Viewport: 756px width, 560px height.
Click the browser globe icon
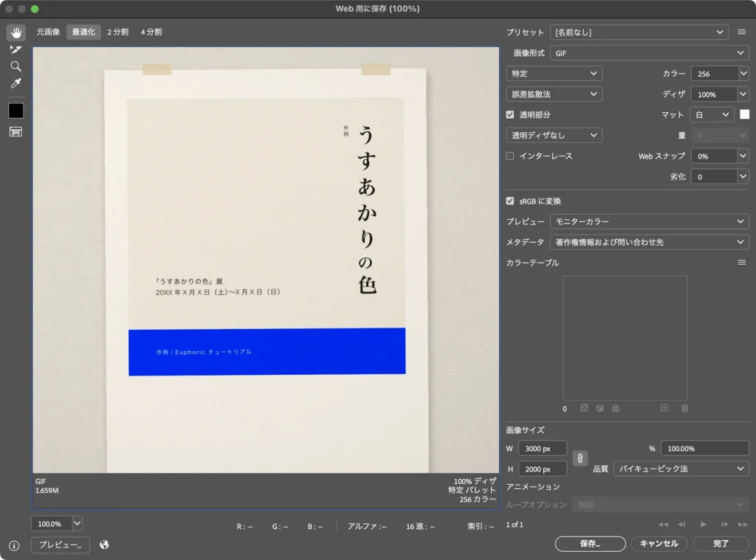(x=104, y=545)
